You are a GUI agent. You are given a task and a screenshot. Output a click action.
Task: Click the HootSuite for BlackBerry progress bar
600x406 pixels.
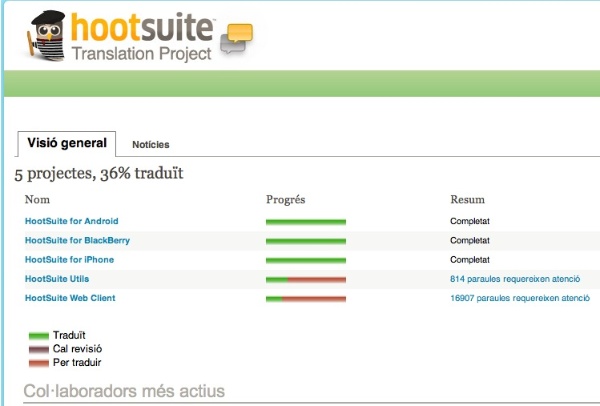(x=306, y=241)
